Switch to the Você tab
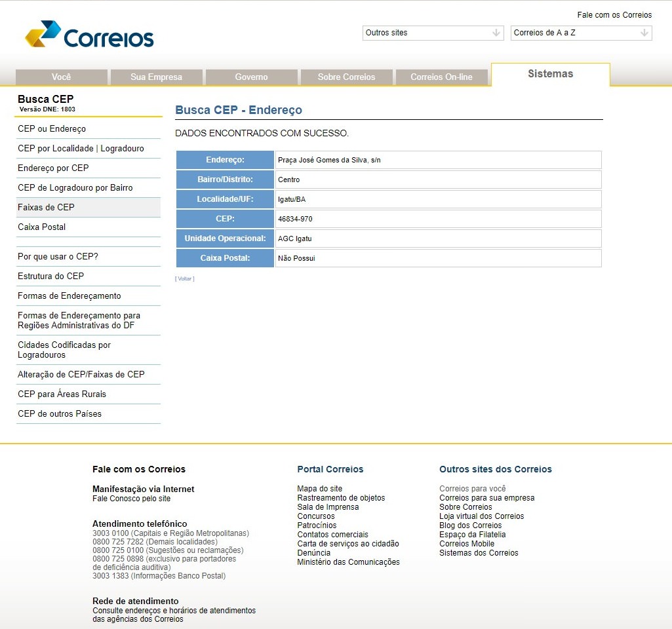Image resolution: width=672 pixels, height=629 pixels. 61,77
